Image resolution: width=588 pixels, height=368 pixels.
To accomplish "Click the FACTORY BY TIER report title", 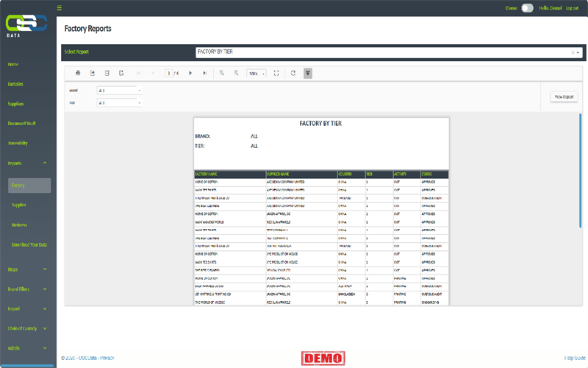I will (320, 124).
